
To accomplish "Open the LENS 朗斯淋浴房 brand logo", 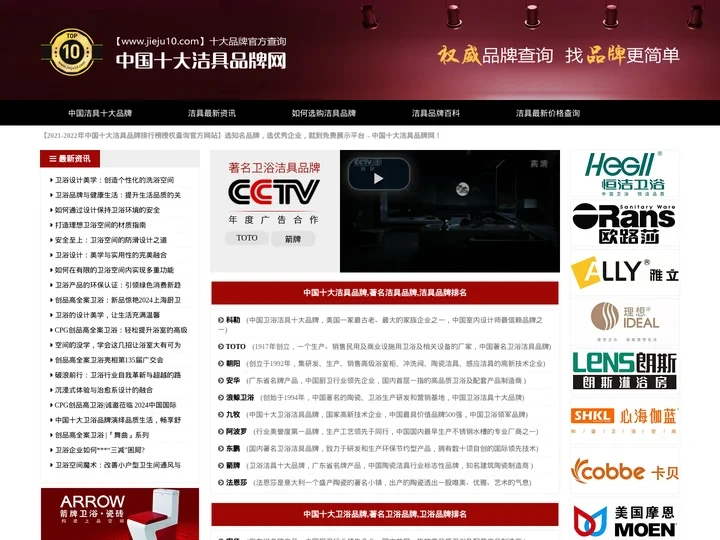I will 624,371.
